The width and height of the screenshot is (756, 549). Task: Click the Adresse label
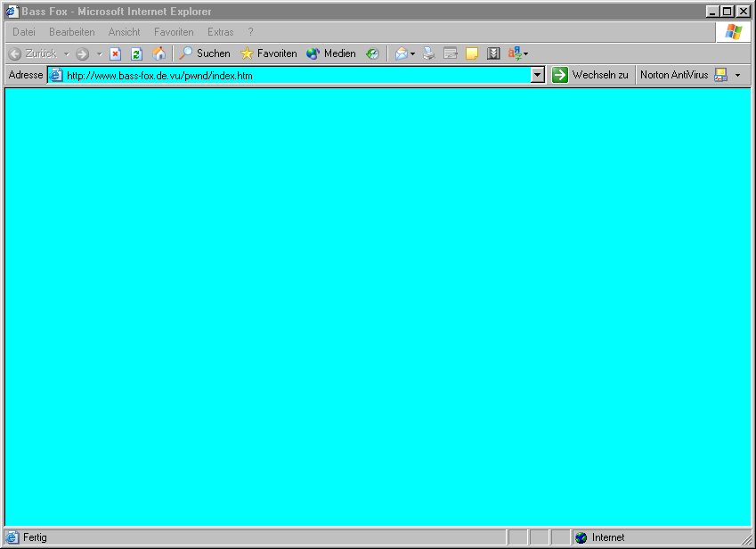click(x=26, y=75)
